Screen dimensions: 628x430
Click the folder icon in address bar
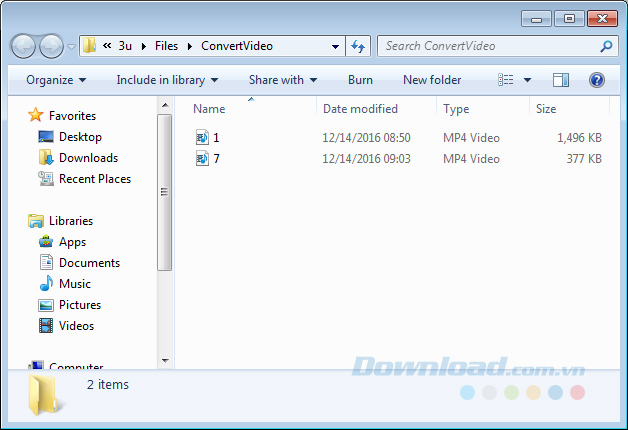click(x=89, y=46)
